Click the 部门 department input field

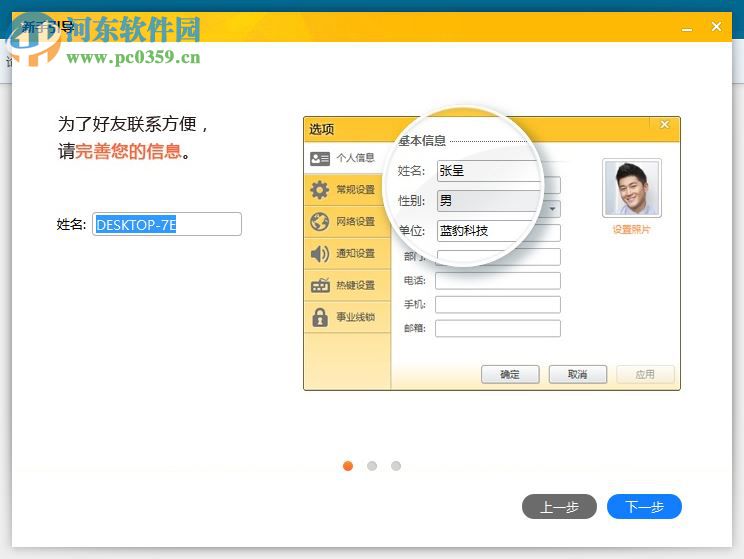[x=498, y=257]
